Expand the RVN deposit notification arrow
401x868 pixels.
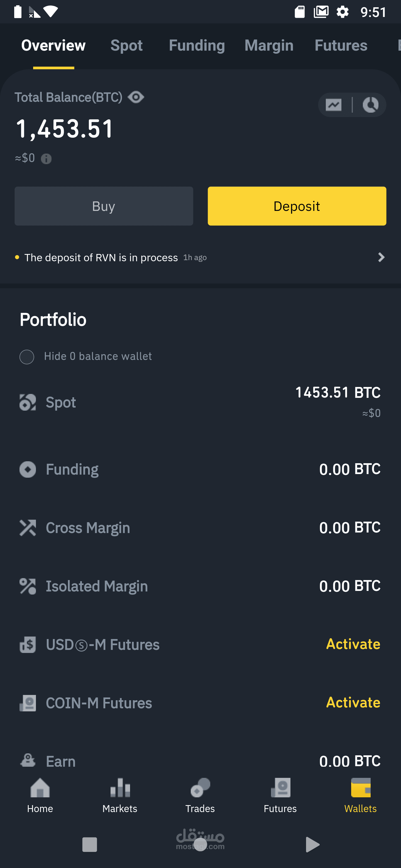pyautogui.click(x=381, y=257)
